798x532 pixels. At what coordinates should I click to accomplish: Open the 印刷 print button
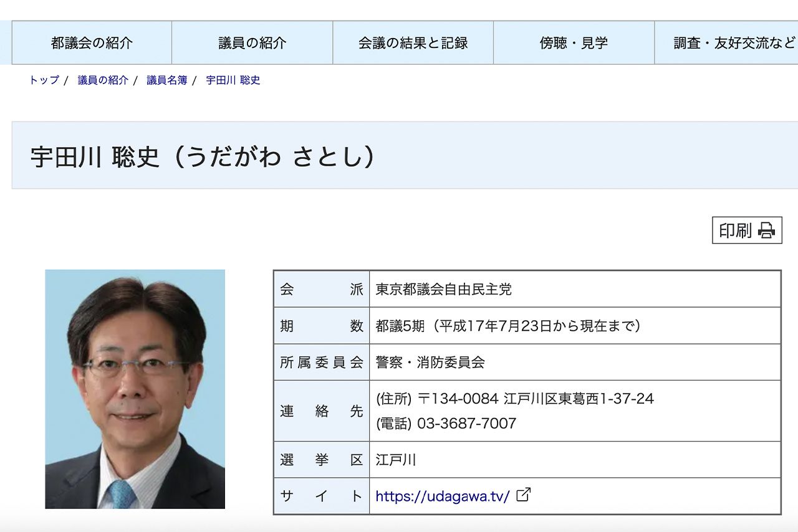click(x=746, y=230)
